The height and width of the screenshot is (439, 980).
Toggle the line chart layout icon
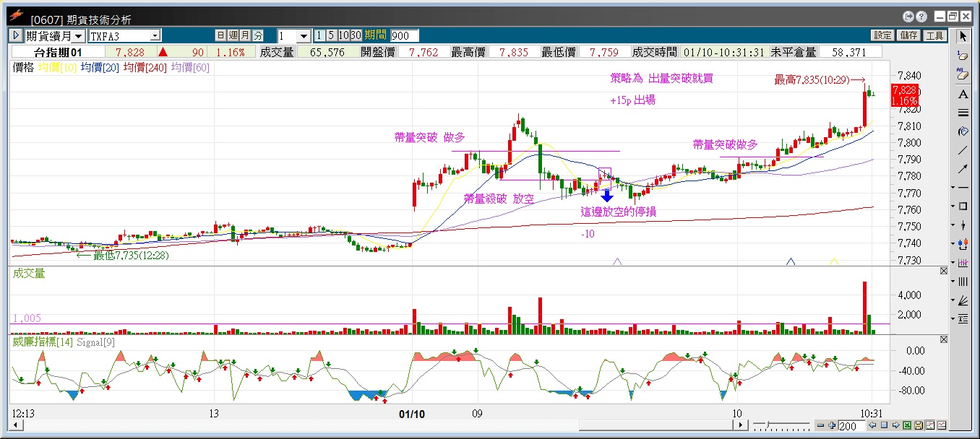pyautogui.click(x=942, y=426)
